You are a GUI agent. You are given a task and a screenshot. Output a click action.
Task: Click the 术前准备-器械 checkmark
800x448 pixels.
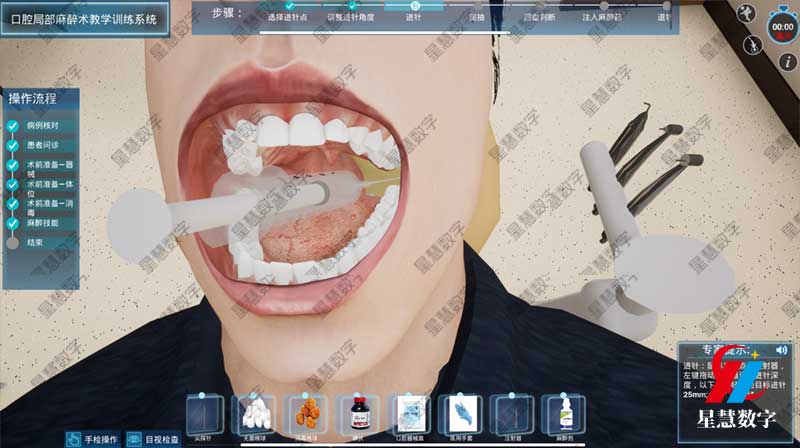pos(13,165)
